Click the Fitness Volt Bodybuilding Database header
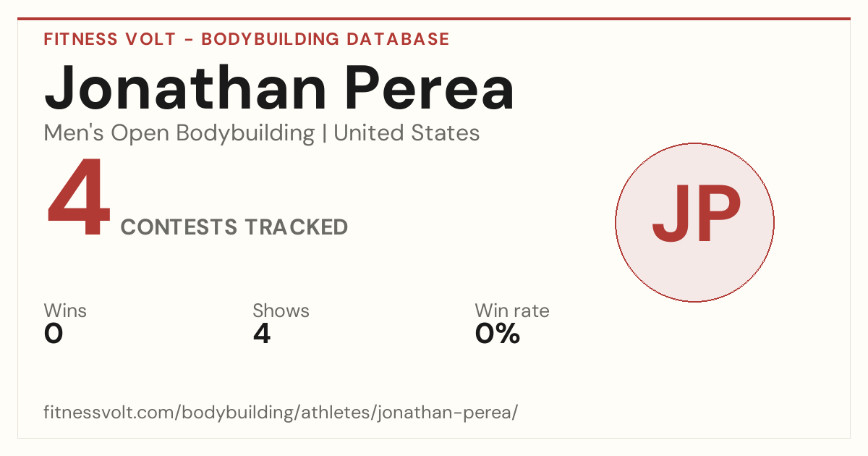Screen dimensions: 868x456 [x=247, y=39]
